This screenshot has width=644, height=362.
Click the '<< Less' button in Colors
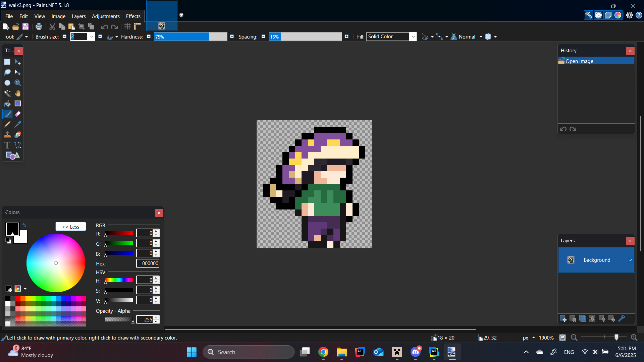point(71,227)
